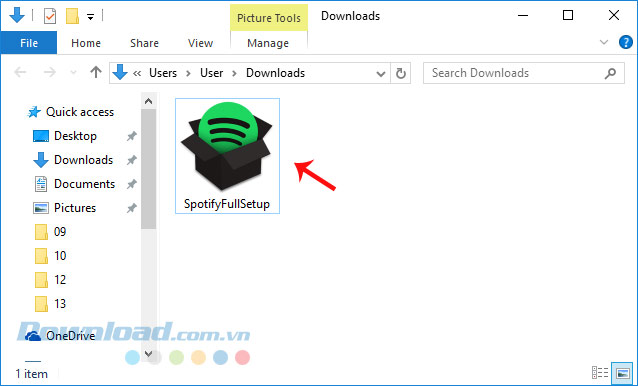Open the SpotifyFullSetup installer file
638x386 pixels.
pos(227,156)
